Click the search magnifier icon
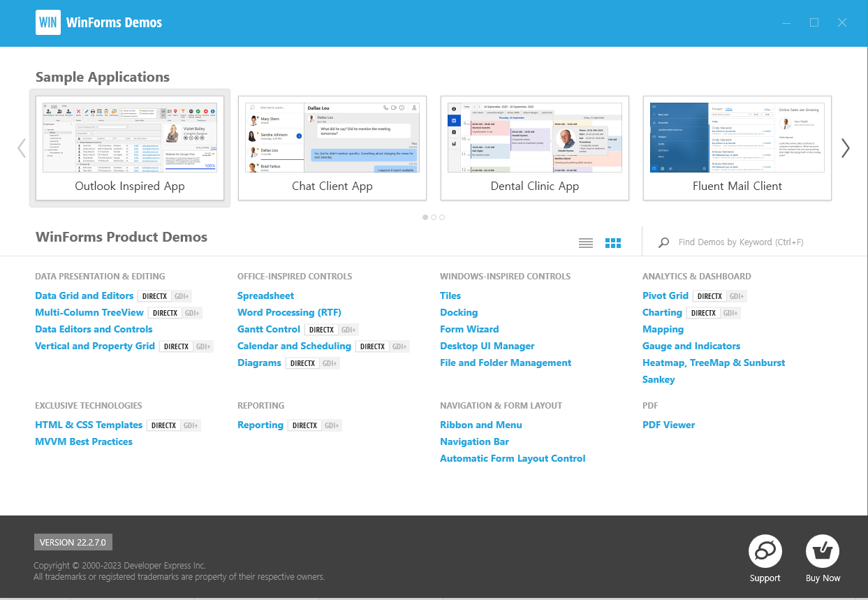The width and height of the screenshot is (868, 600). point(664,242)
